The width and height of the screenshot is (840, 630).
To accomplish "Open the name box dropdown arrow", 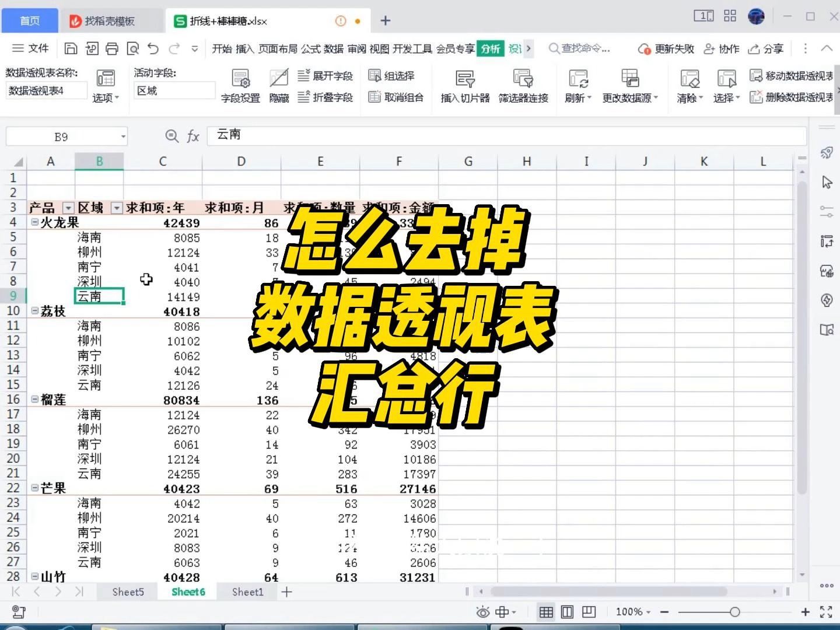I will [123, 137].
